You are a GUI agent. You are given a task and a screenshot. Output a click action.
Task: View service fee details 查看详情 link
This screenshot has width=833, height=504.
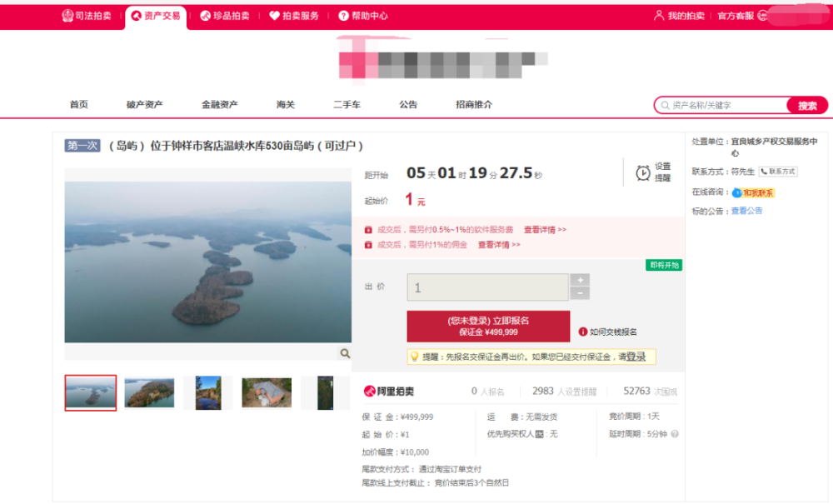(x=545, y=229)
